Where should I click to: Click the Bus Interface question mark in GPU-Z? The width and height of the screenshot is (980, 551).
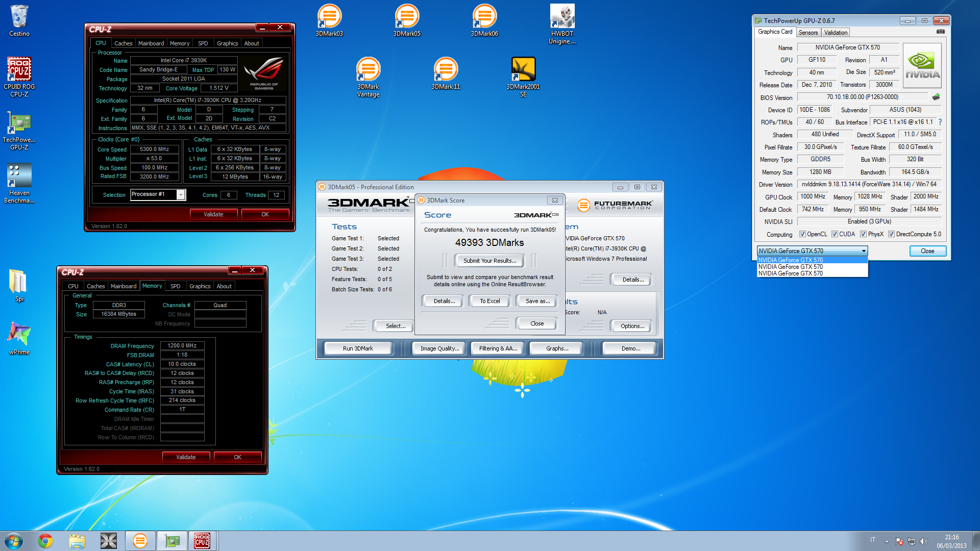(x=940, y=122)
